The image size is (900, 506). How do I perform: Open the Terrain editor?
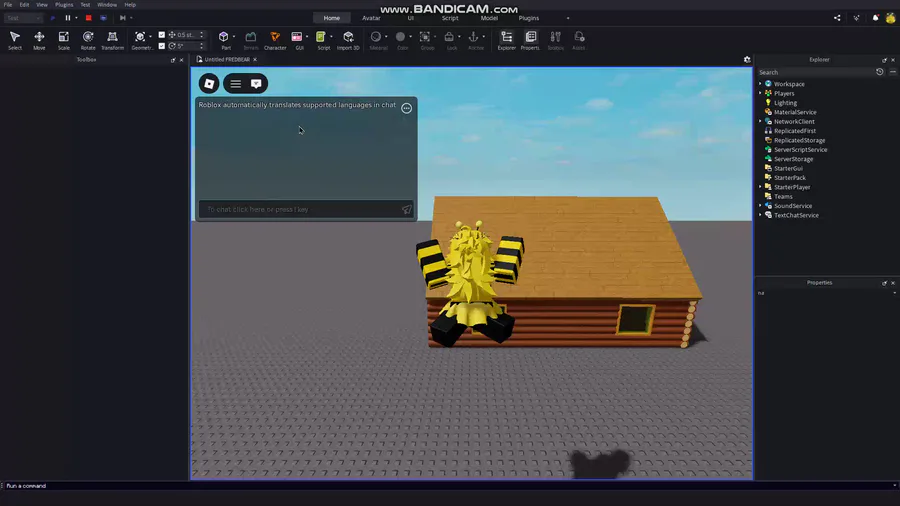[x=251, y=40]
